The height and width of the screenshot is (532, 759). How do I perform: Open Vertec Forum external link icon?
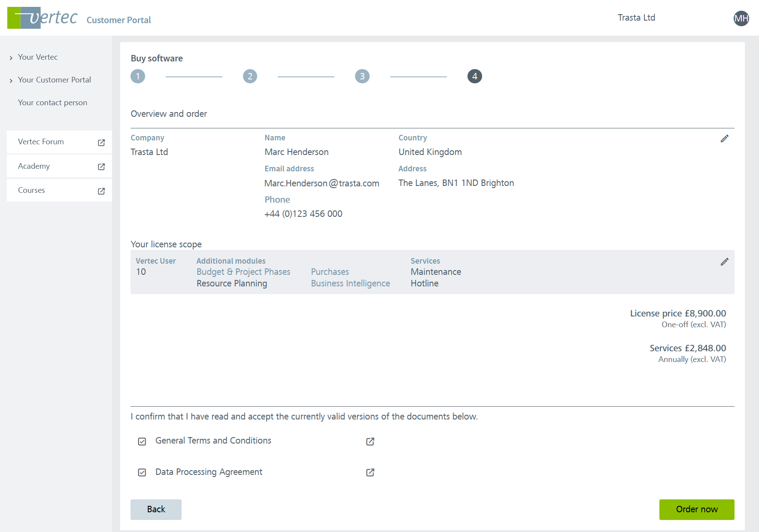point(101,143)
